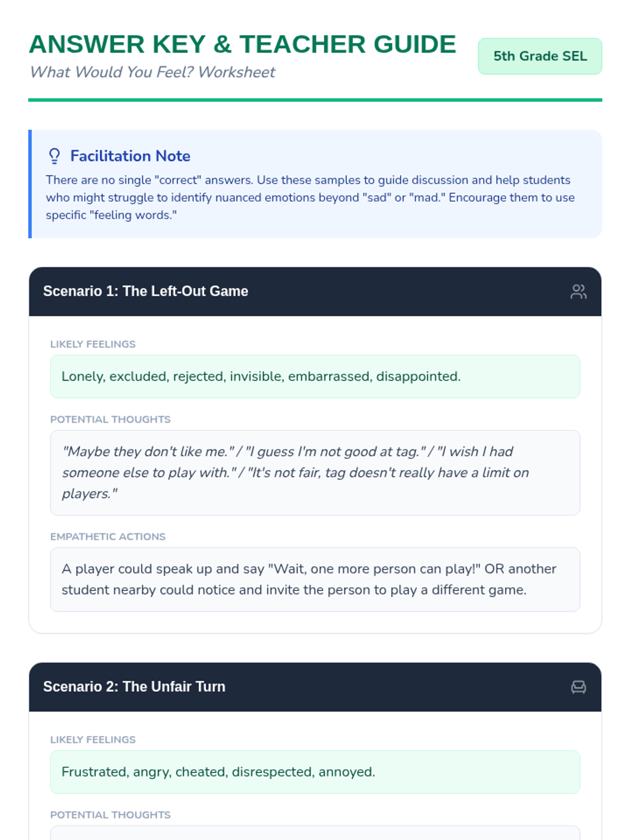Click the 5th Grade SEL badge
The height and width of the screenshot is (840, 630).
(x=540, y=56)
